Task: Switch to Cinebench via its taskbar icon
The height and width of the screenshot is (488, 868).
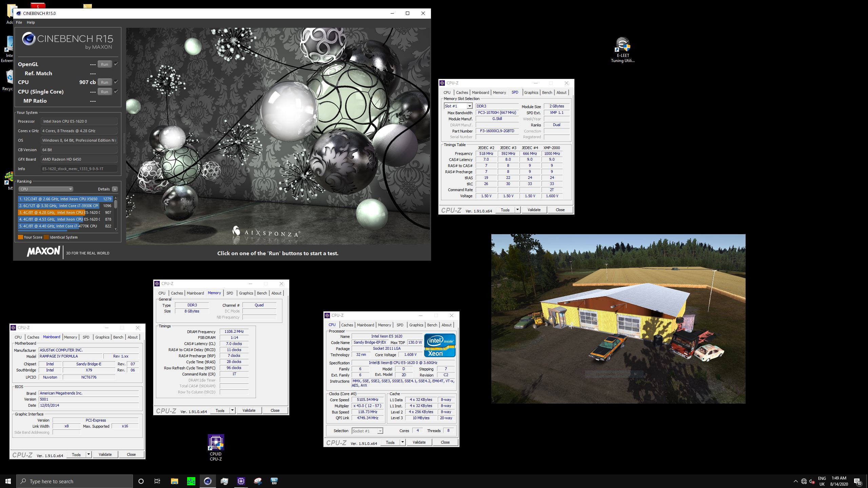Action: click(208, 481)
